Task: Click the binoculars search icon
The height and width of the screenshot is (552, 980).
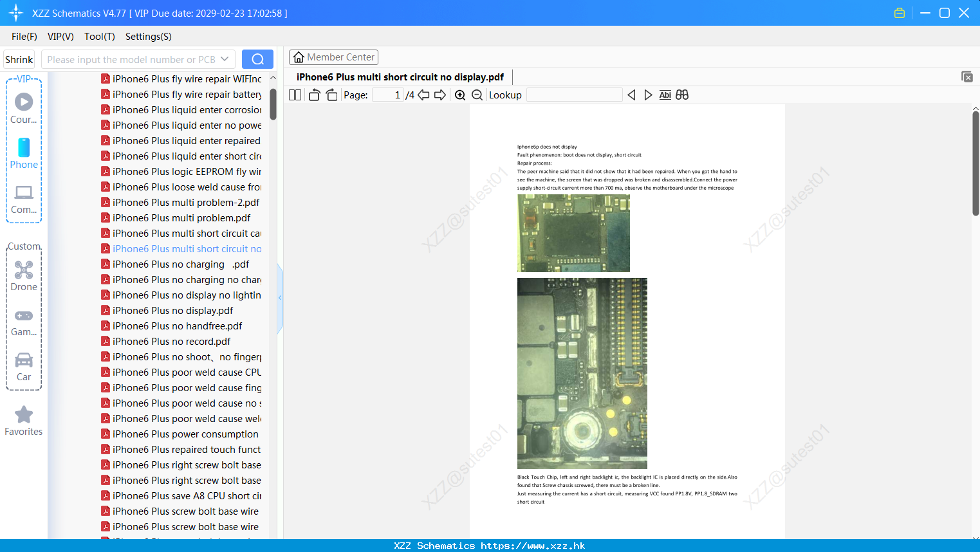Action: [682, 95]
